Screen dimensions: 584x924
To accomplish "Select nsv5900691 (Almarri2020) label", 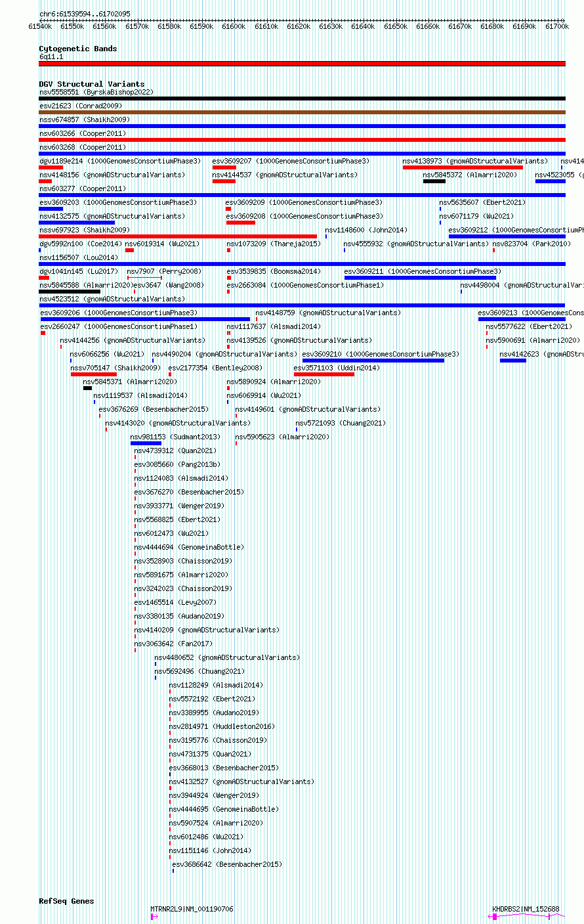I will click(x=533, y=340).
